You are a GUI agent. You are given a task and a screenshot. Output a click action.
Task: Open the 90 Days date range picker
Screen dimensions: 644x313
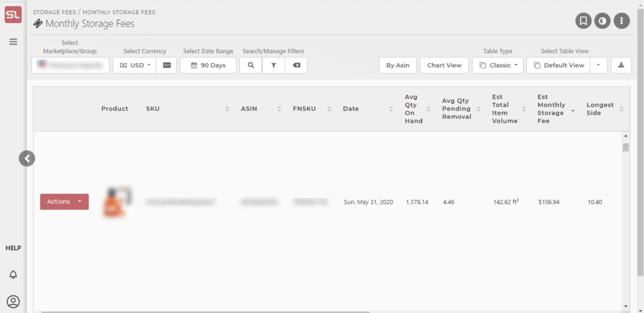[208, 65]
